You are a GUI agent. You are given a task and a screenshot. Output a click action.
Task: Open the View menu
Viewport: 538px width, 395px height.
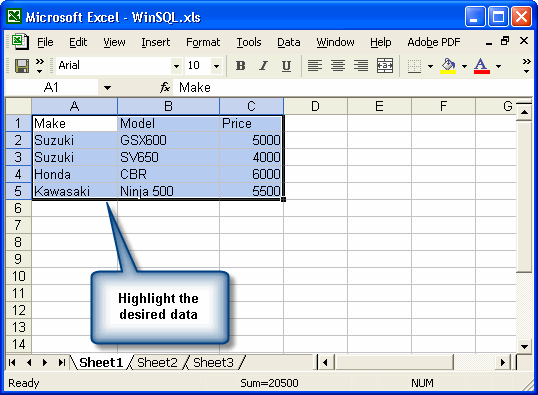coord(114,42)
